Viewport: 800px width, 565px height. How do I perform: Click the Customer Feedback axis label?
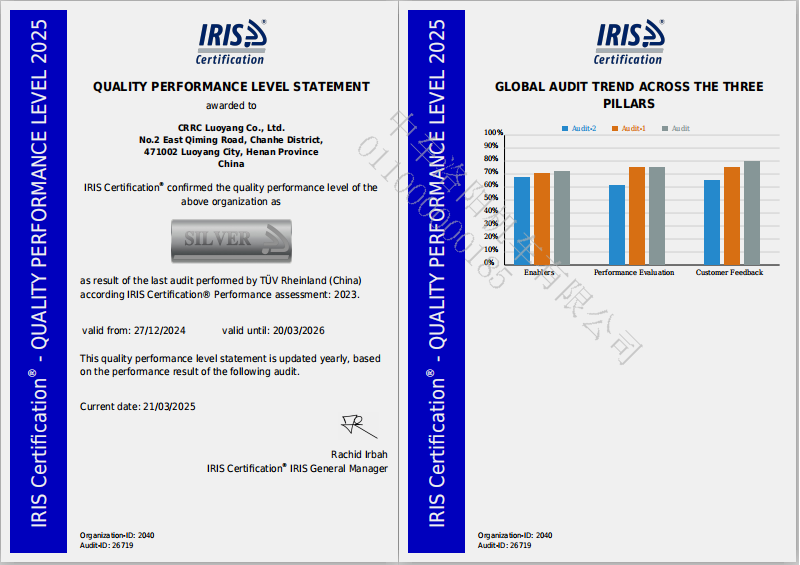729,272
